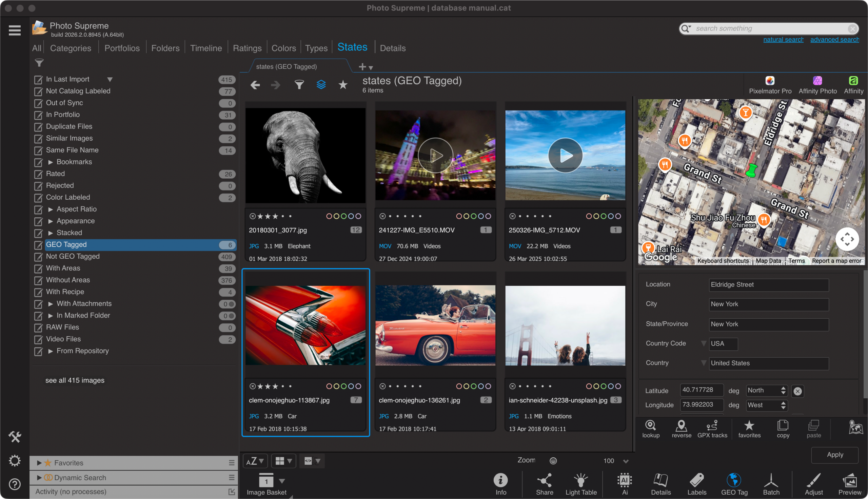Open the AZ sort order dropdown
The width and height of the screenshot is (868, 499).
pyautogui.click(x=255, y=461)
